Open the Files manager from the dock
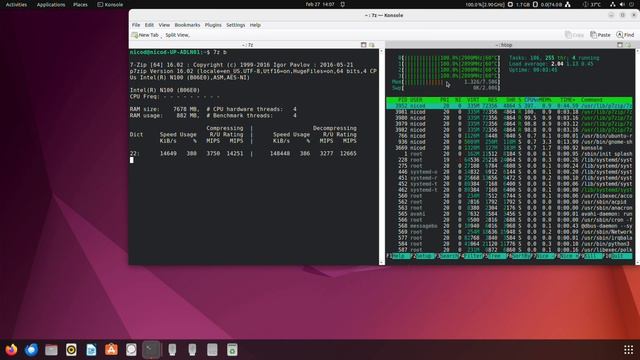640x360 pixels. click(51, 350)
